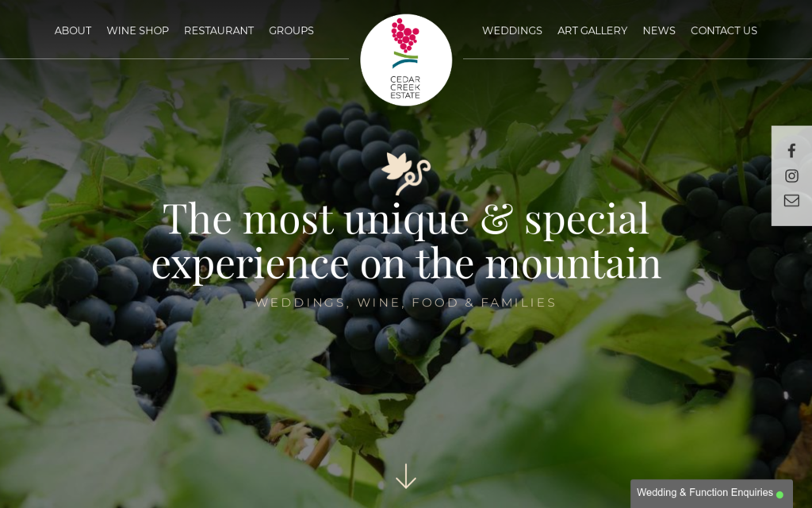
Task: Go to the Art Gallery page
Action: point(592,31)
